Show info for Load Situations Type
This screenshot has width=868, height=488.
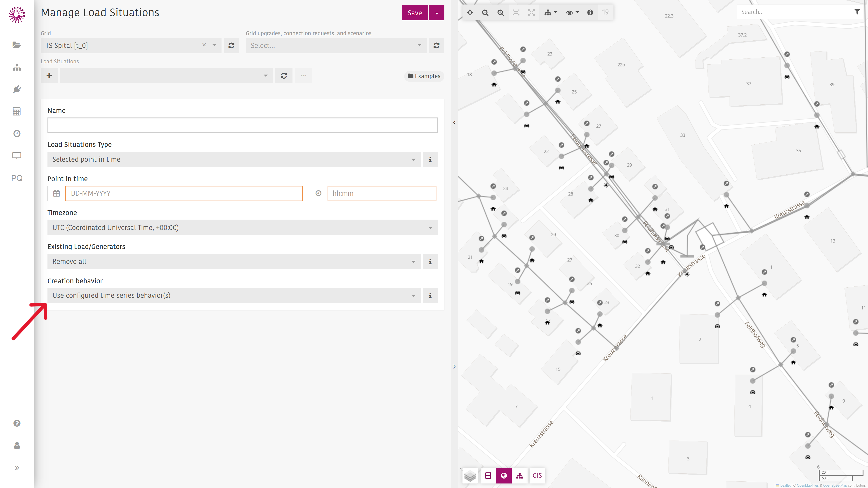point(430,159)
